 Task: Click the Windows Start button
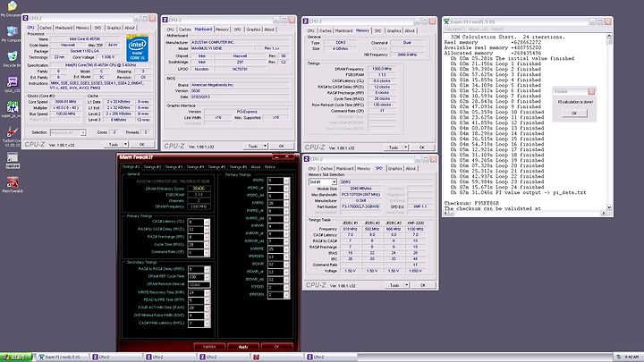(x=15, y=357)
